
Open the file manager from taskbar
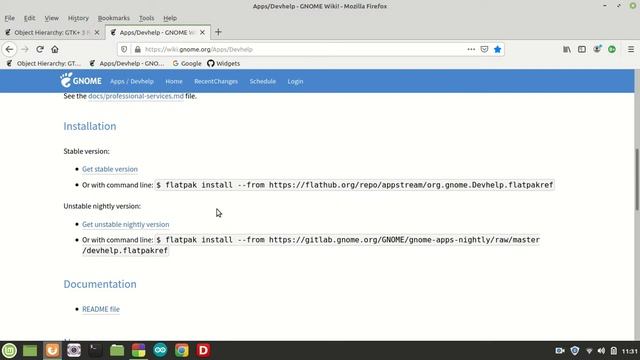[117, 350]
